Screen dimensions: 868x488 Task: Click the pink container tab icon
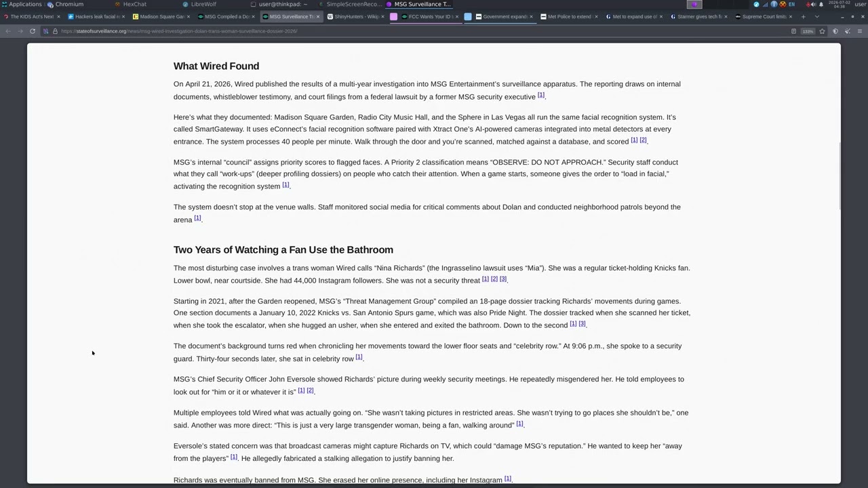click(393, 16)
